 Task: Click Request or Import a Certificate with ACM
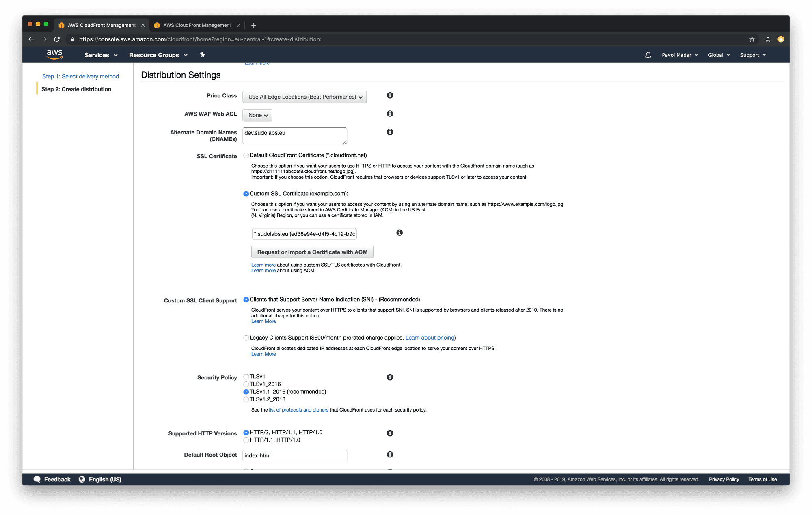coord(312,252)
